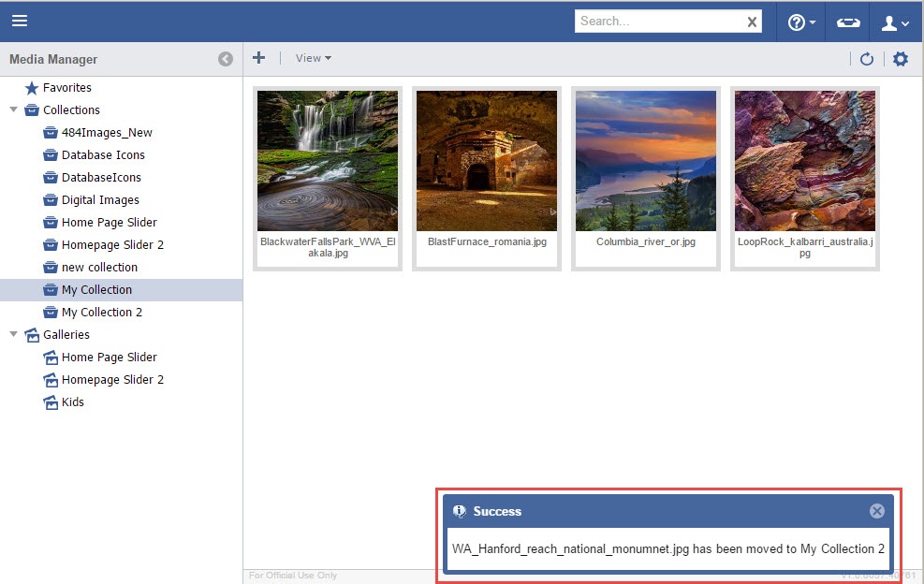924x584 pixels.
Task: Open the help dropdown menu
Action: [x=801, y=22]
